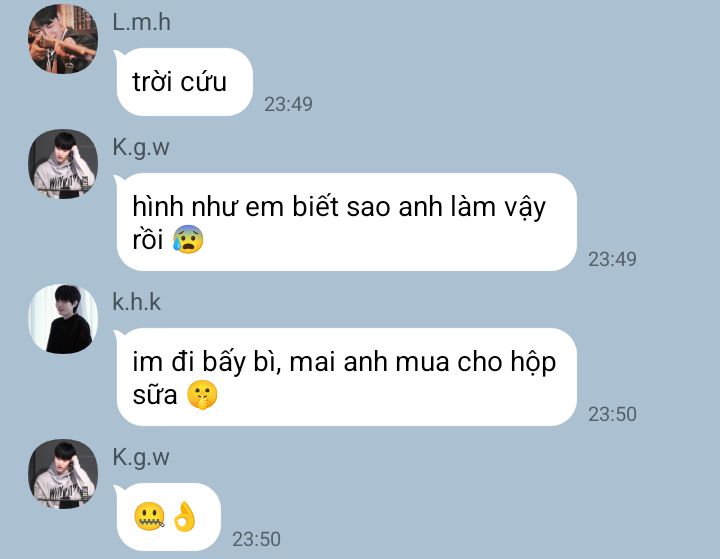720x559 pixels.
Task: Select the message 'hình như em biết sao anh làm vậy rồi'
Action: click(x=346, y=222)
